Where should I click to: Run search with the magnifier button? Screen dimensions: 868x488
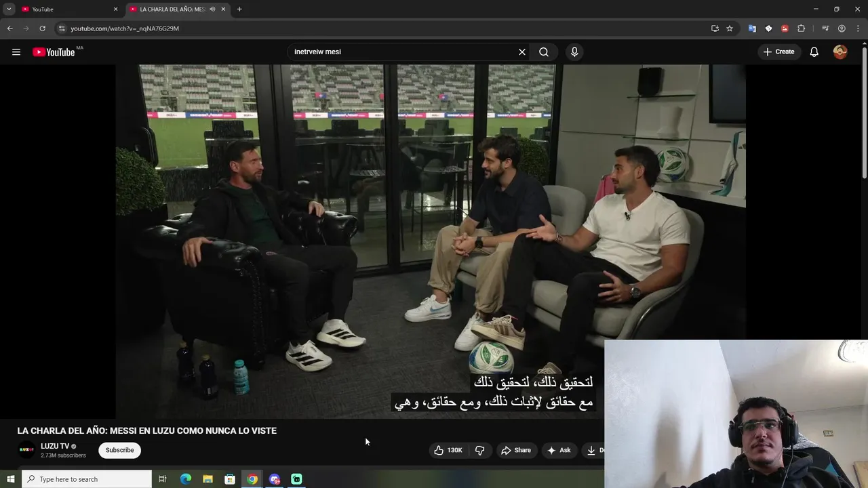[x=544, y=52]
